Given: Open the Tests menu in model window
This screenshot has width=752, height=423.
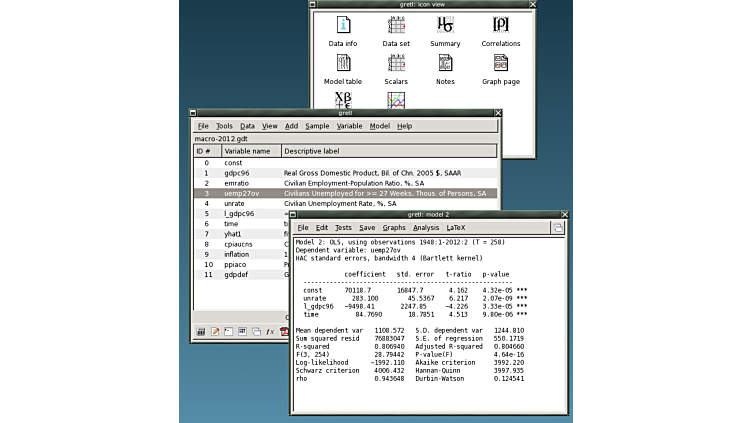Looking at the screenshot, I should pyautogui.click(x=343, y=228).
